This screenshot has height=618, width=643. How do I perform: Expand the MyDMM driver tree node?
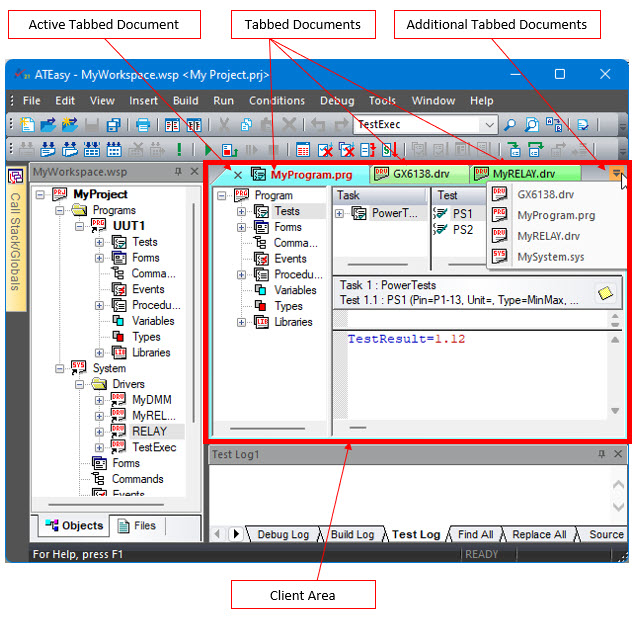point(99,400)
